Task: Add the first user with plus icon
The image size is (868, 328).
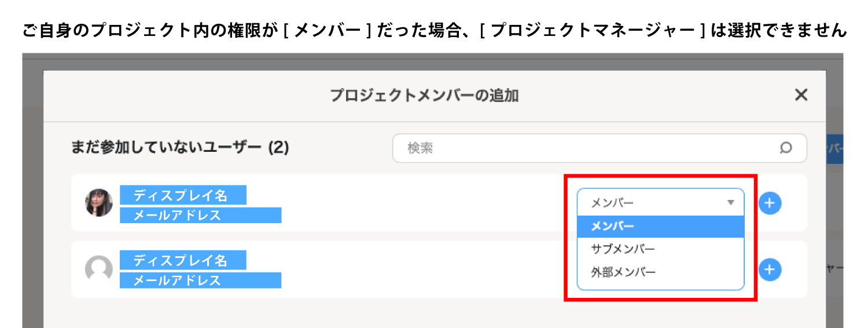Action: 770,203
